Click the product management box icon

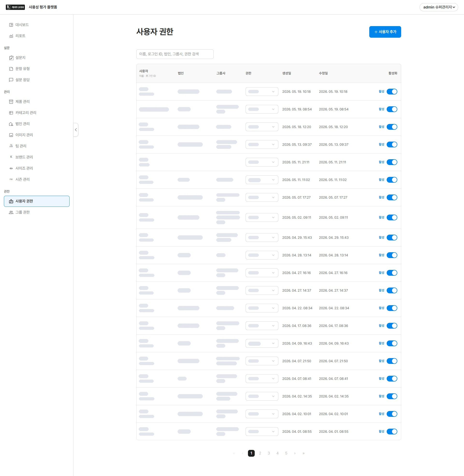coord(11,101)
